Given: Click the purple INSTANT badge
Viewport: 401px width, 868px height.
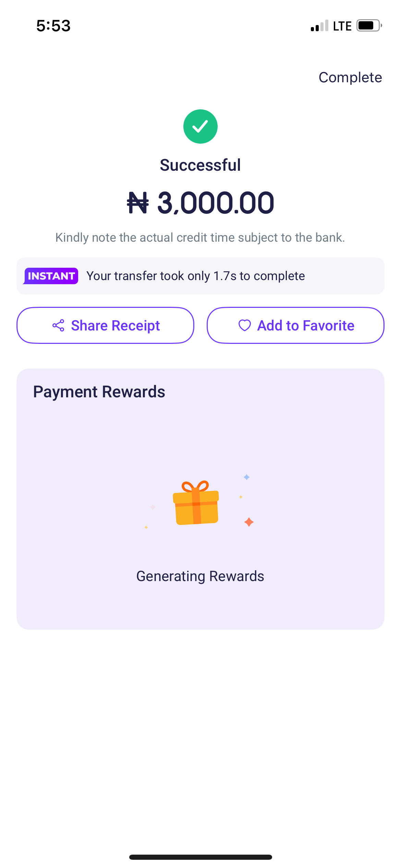Looking at the screenshot, I should [51, 276].
